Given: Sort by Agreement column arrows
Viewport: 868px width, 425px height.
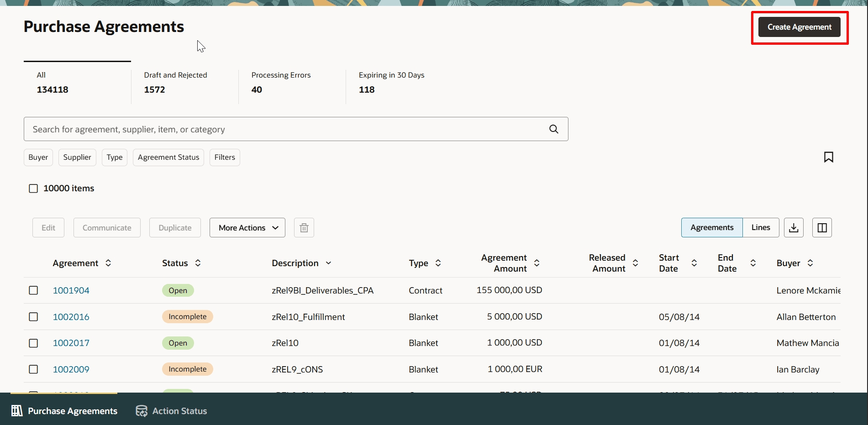Looking at the screenshot, I should pyautogui.click(x=108, y=263).
